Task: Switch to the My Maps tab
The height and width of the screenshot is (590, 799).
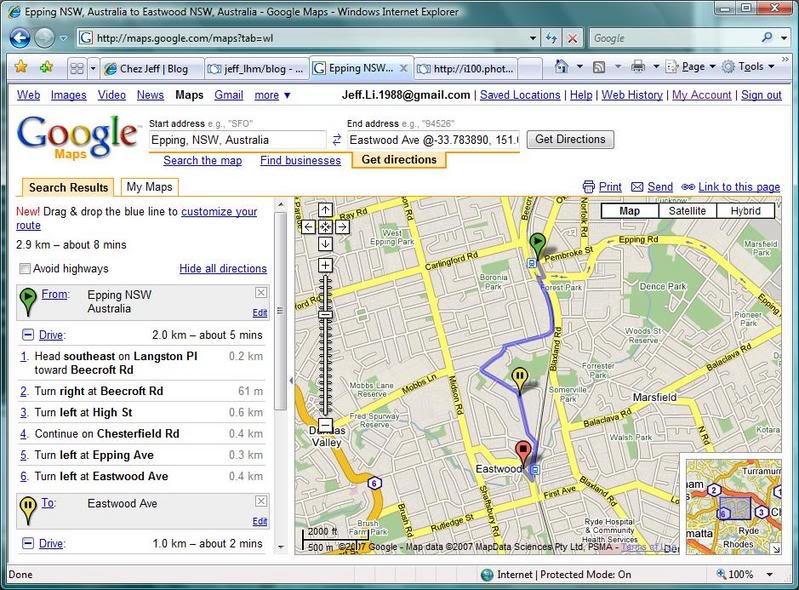Action: click(x=148, y=187)
